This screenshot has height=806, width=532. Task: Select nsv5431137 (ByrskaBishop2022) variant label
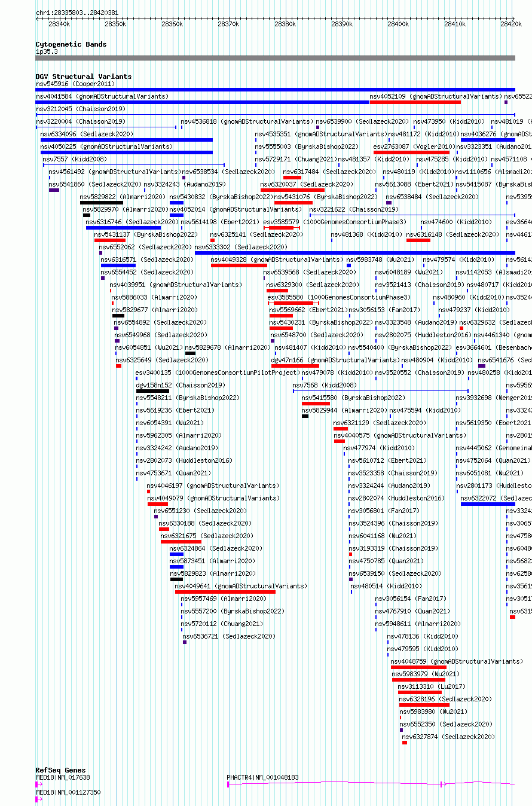pos(146,234)
